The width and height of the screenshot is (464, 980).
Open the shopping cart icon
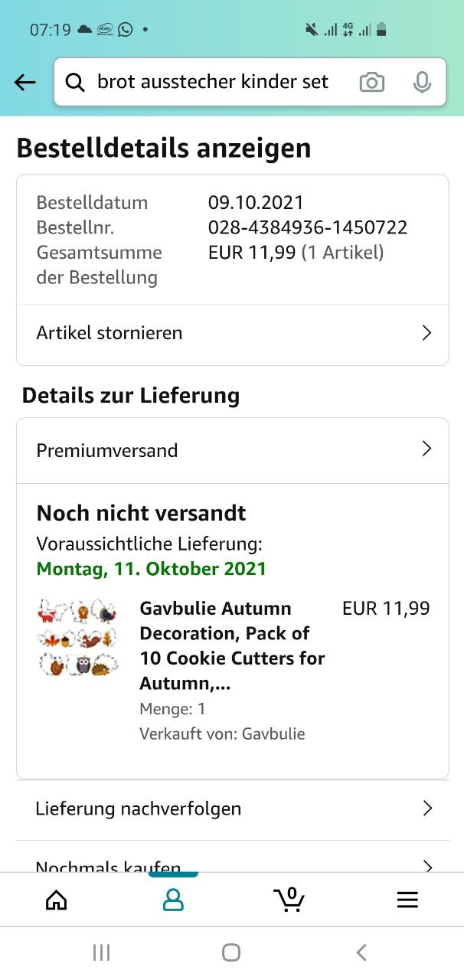coord(289,900)
